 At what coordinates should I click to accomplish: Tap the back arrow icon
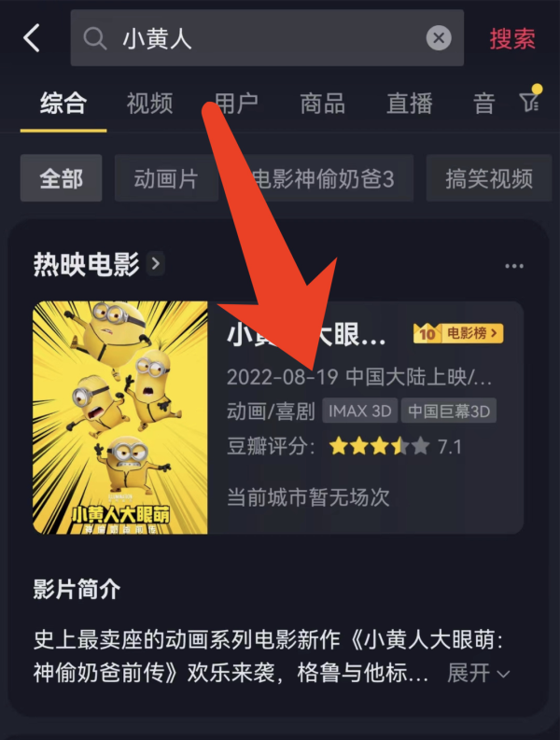click(31, 37)
